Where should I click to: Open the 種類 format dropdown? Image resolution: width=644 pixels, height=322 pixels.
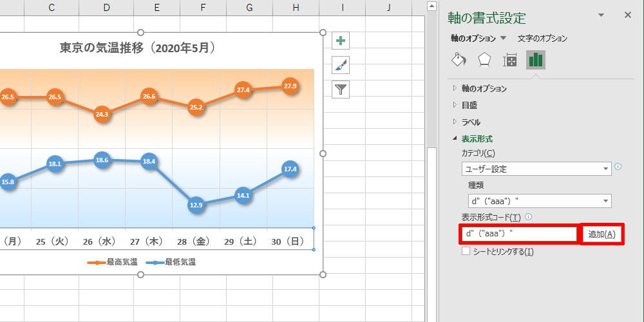pos(540,201)
